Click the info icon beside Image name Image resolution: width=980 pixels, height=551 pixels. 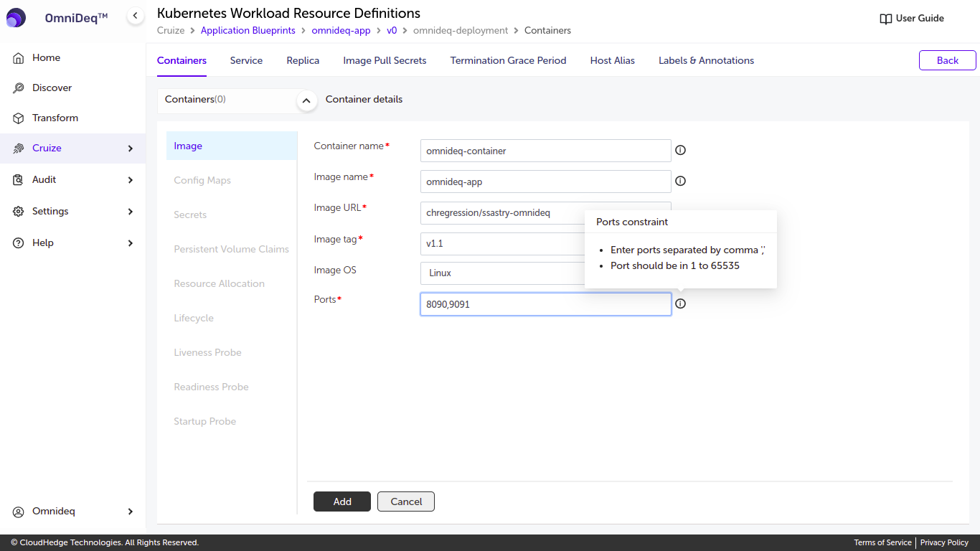coord(681,182)
